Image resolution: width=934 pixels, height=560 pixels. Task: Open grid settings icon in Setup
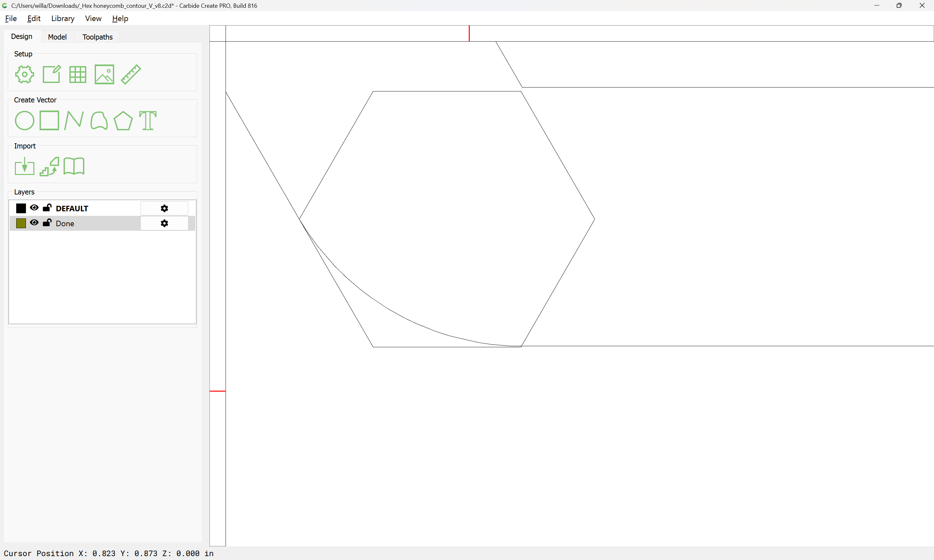78,74
